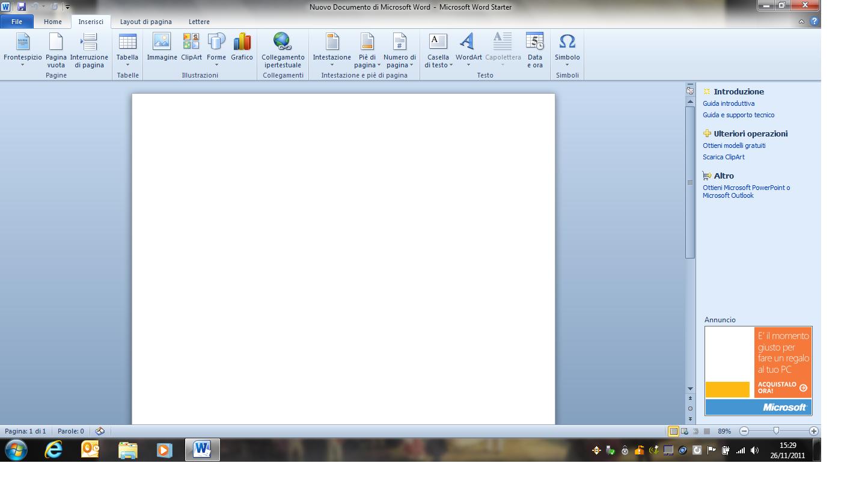This screenshot has width=868, height=481.
Task: Open Guida e supporto tecnico link
Action: click(739, 115)
